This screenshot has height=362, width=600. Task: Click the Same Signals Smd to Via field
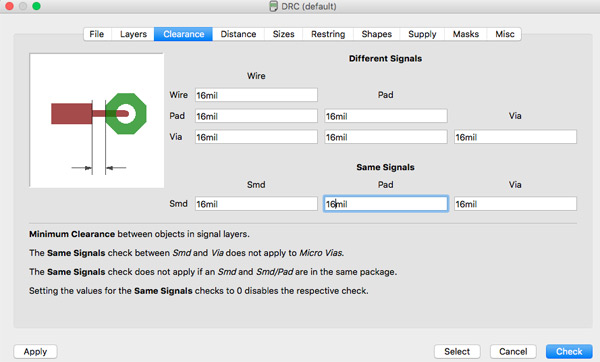click(515, 204)
